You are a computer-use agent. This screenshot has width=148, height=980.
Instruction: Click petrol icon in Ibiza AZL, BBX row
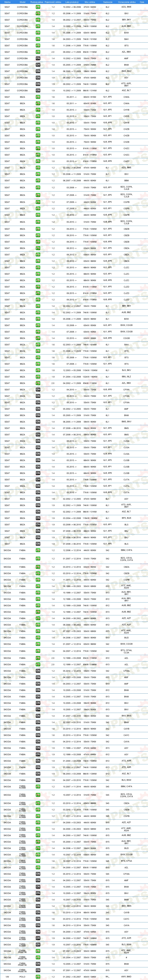[x=38, y=383]
